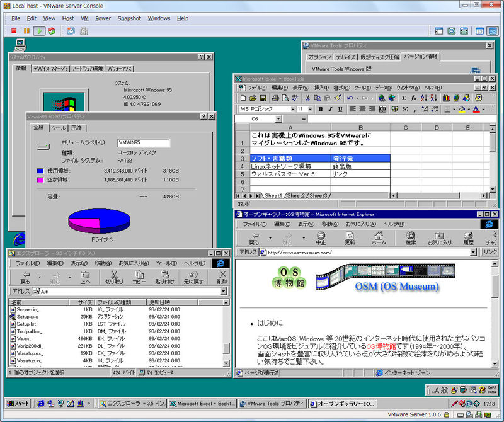Launch the Excel Chart Wizard
Screen dimensions: 504x422
coord(446,98)
